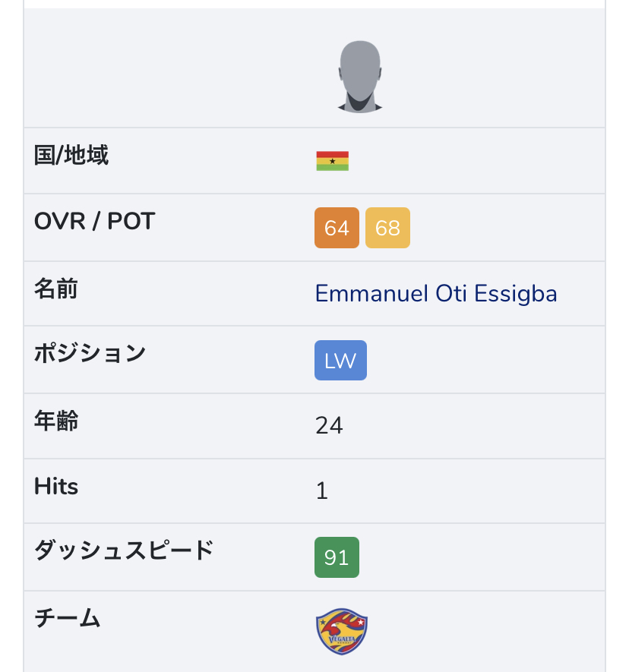Screen dimensions: 629x672
Task: Click the player silhouette avatar
Action: (359, 77)
